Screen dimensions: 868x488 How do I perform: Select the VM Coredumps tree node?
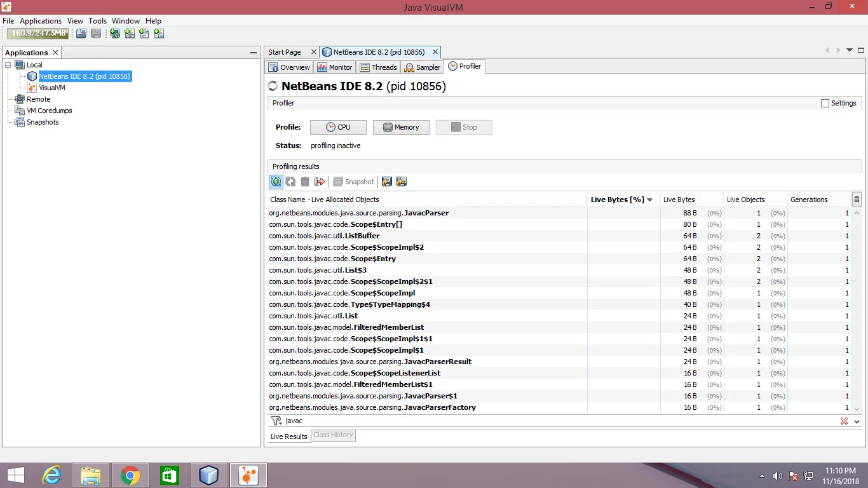tap(50, 111)
